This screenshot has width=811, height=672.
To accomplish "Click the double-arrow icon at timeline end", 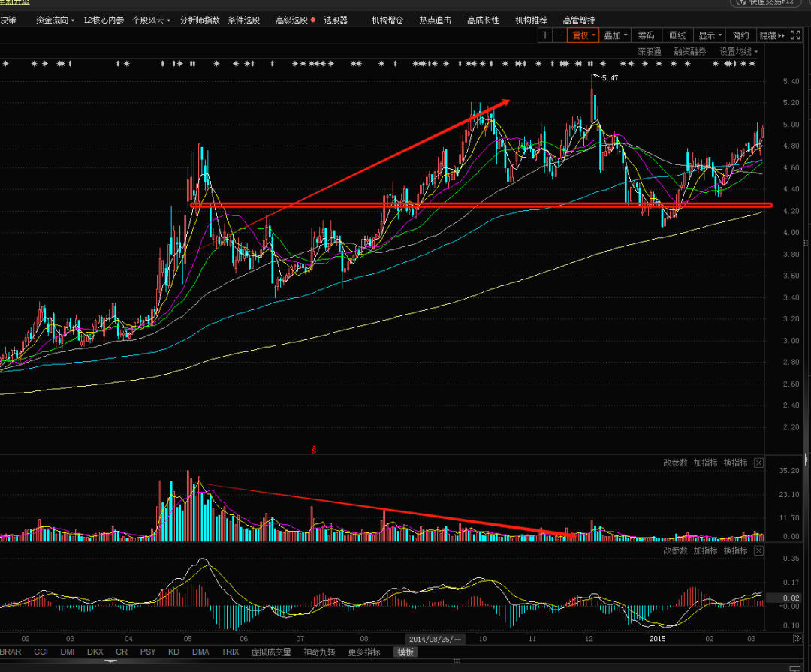I will click(x=797, y=639).
